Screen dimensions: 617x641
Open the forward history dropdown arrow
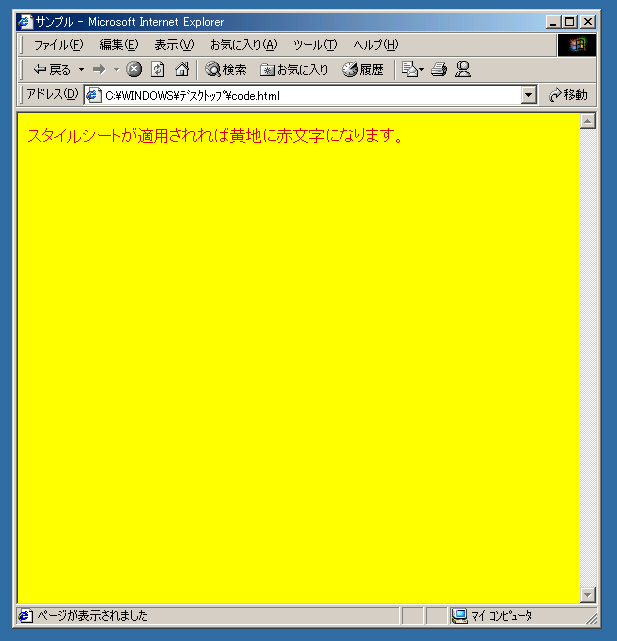point(116,70)
